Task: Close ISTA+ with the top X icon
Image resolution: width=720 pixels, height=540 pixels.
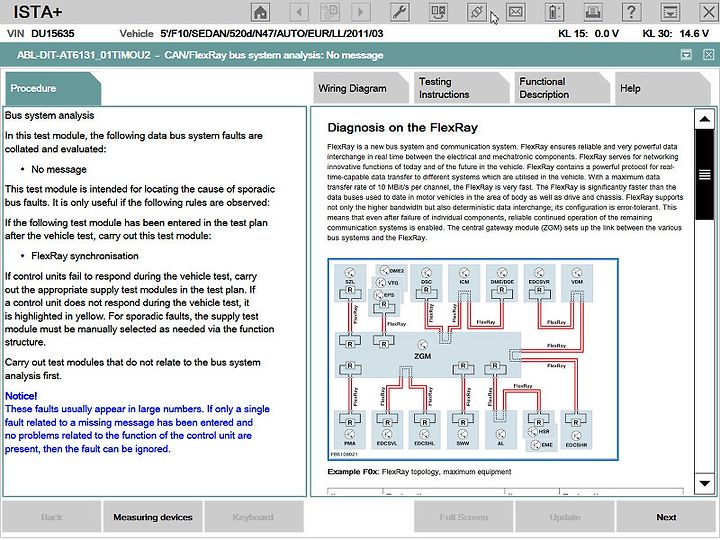Action: coord(709,12)
